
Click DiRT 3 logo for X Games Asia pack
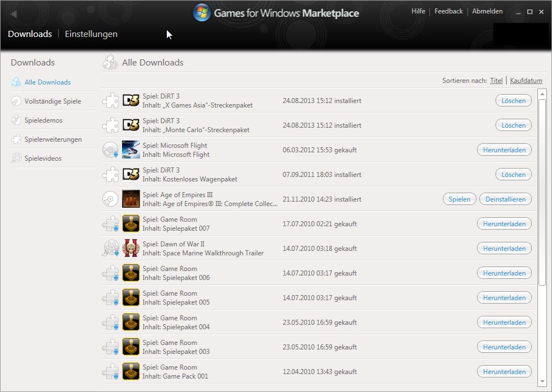131,100
